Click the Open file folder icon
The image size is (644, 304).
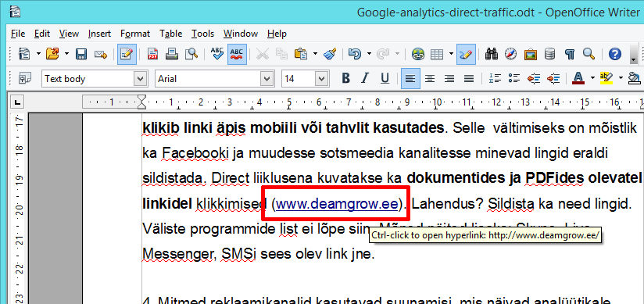(52, 54)
